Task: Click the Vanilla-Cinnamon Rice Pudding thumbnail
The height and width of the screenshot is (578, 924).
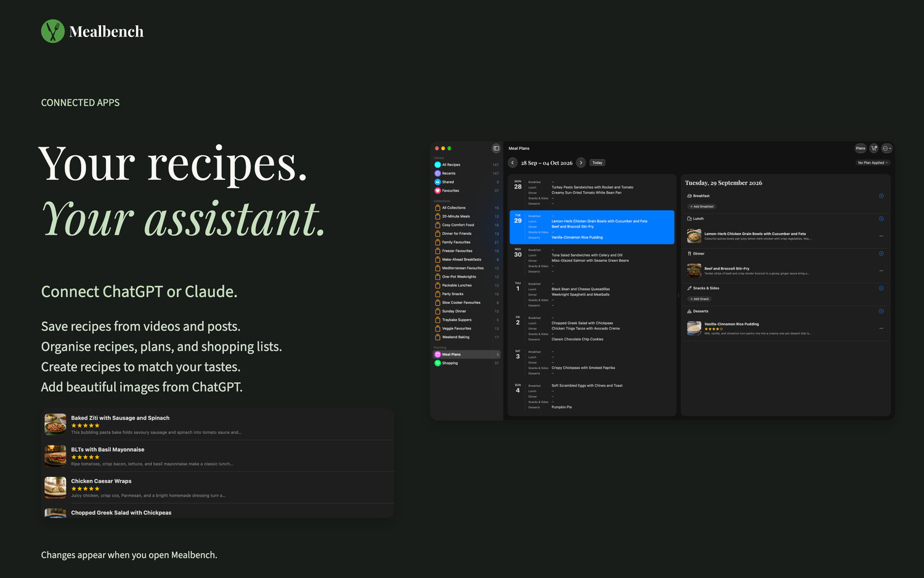Action: click(694, 328)
